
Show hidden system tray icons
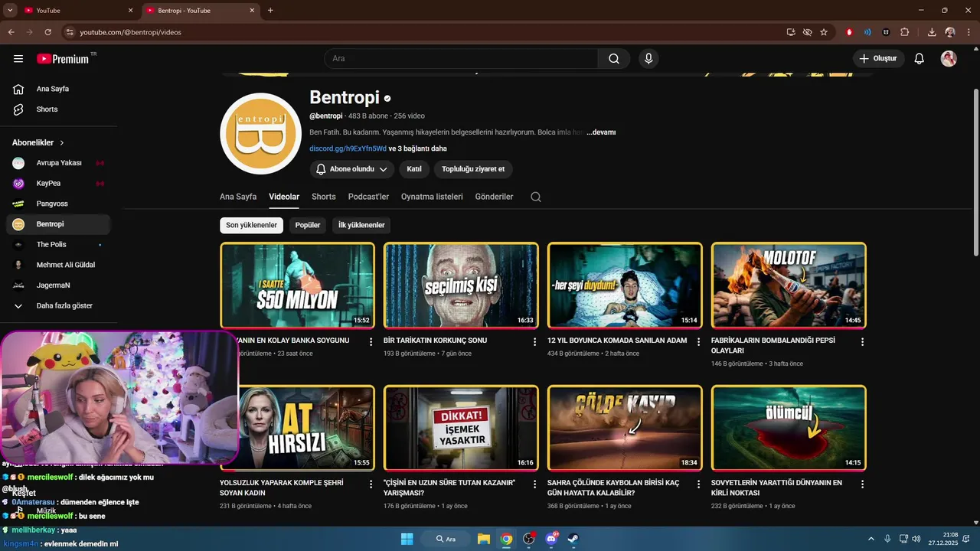point(871,539)
